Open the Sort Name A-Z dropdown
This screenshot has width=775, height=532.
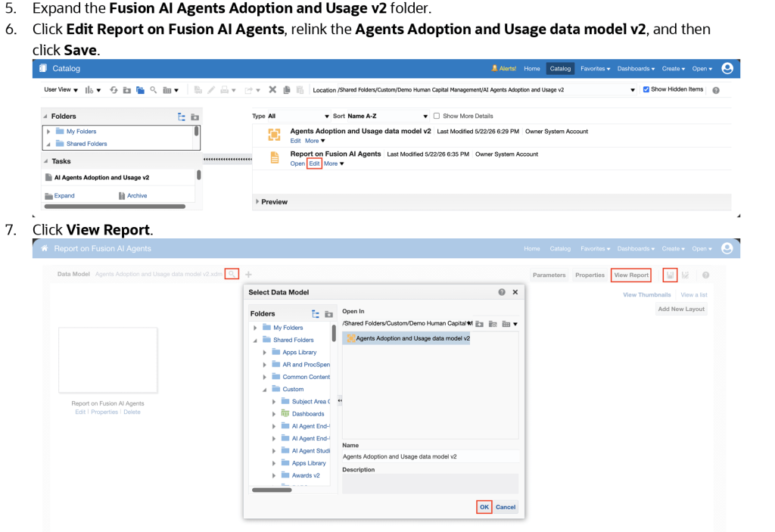[387, 116]
